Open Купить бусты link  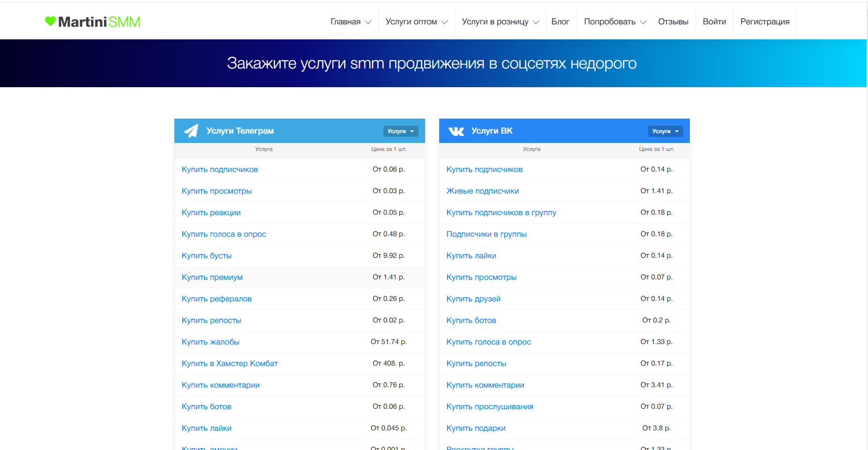pyautogui.click(x=207, y=255)
